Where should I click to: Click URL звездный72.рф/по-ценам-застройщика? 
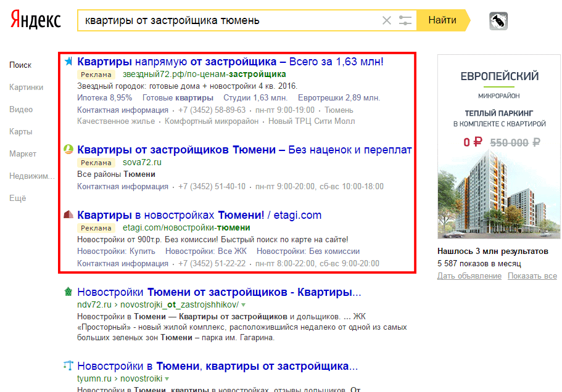pyautogui.click(x=204, y=74)
